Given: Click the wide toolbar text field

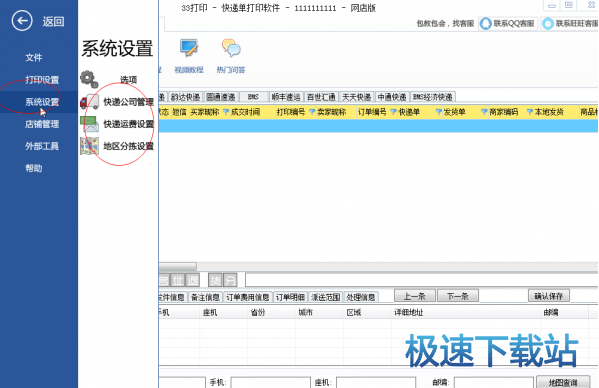Looking at the screenshot, I should click(421, 280).
